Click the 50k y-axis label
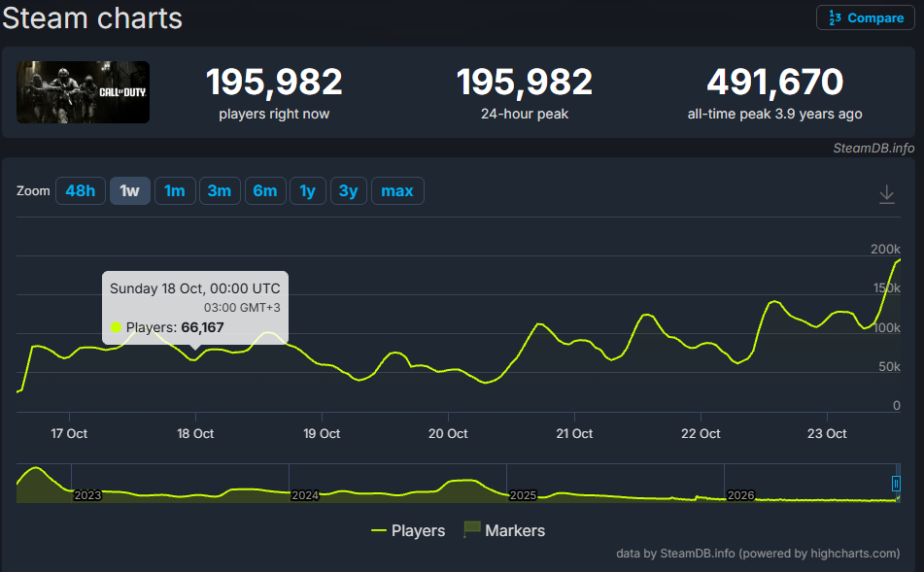Viewport: 924px width, 572px height. tap(889, 366)
